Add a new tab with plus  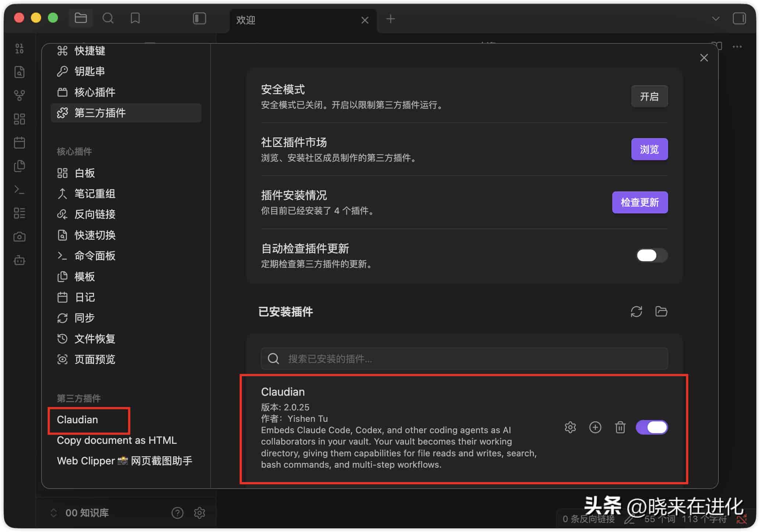(x=391, y=19)
